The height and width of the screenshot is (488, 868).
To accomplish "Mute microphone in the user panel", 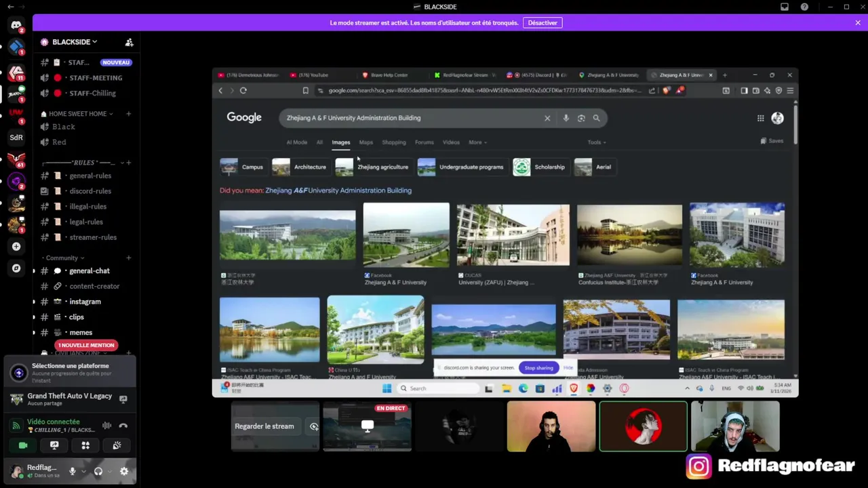I will tap(72, 471).
